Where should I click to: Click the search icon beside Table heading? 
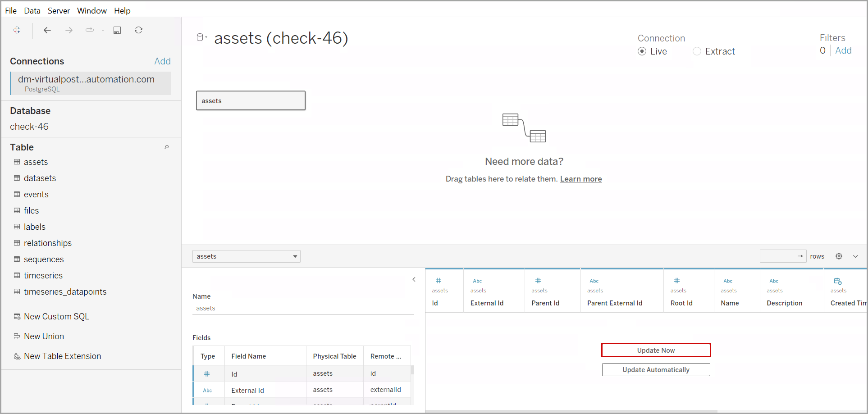pyautogui.click(x=166, y=147)
